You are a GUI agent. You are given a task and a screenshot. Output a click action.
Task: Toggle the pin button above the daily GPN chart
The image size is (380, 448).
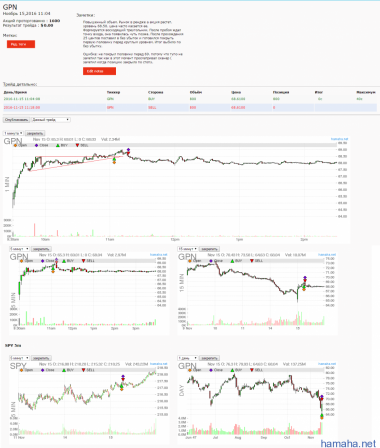[210, 358]
